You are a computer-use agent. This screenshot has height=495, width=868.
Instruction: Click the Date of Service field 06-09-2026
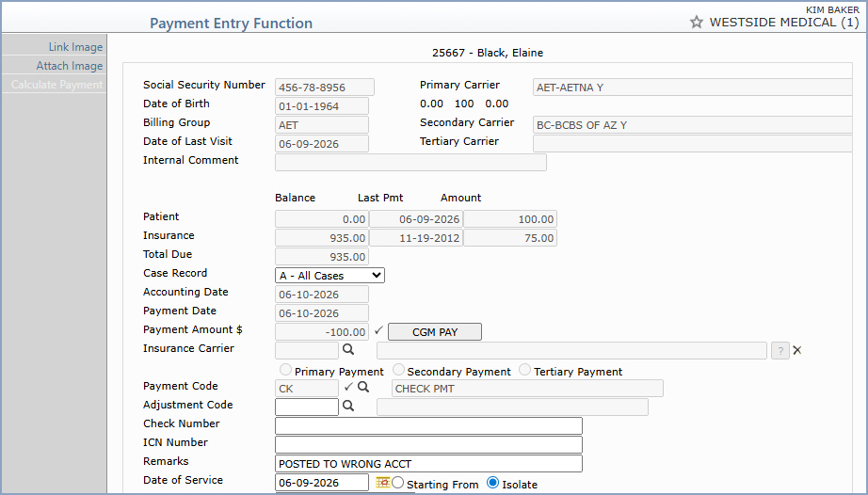click(x=322, y=482)
